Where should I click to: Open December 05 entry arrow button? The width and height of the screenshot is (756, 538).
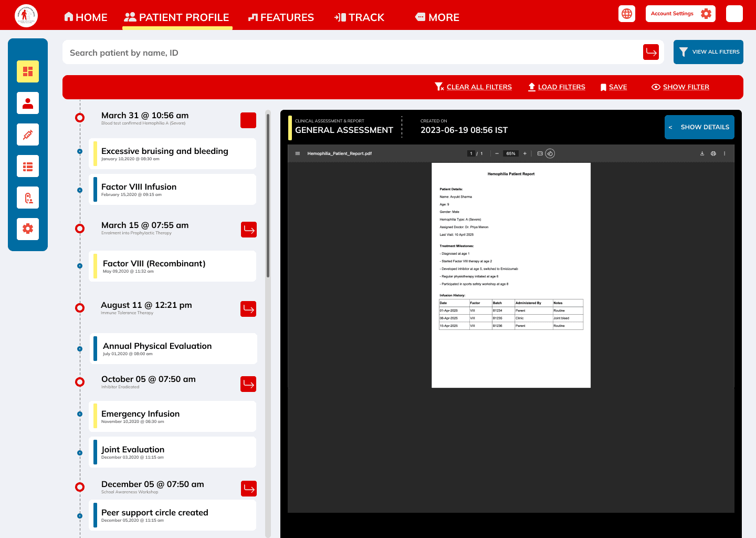[x=249, y=489]
